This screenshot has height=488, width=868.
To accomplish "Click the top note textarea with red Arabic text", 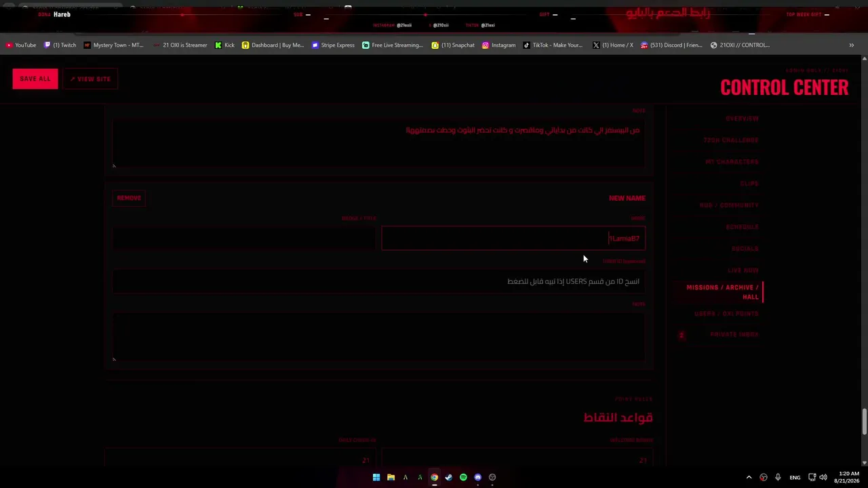I will [x=379, y=143].
